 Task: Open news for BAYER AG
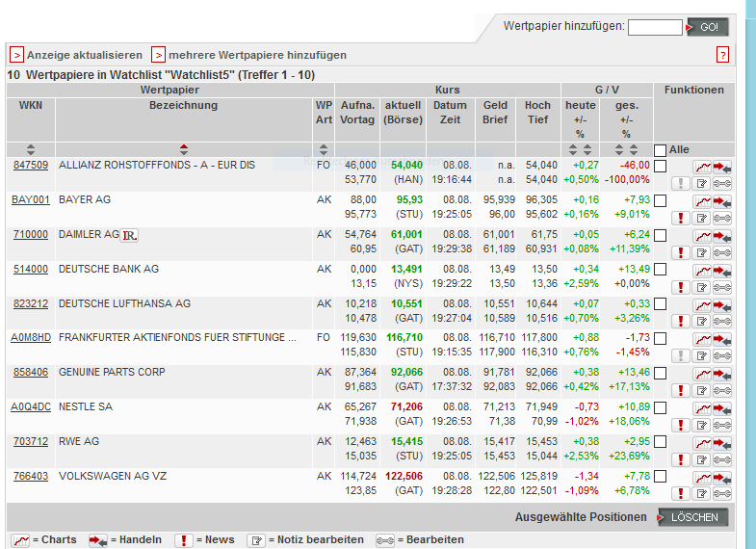coord(680,218)
